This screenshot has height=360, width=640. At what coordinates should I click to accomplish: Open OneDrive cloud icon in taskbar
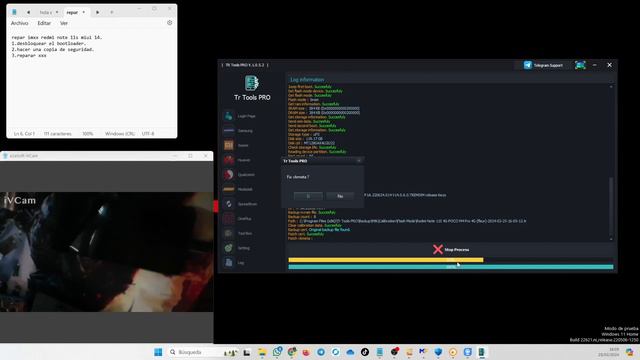point(350,352)
